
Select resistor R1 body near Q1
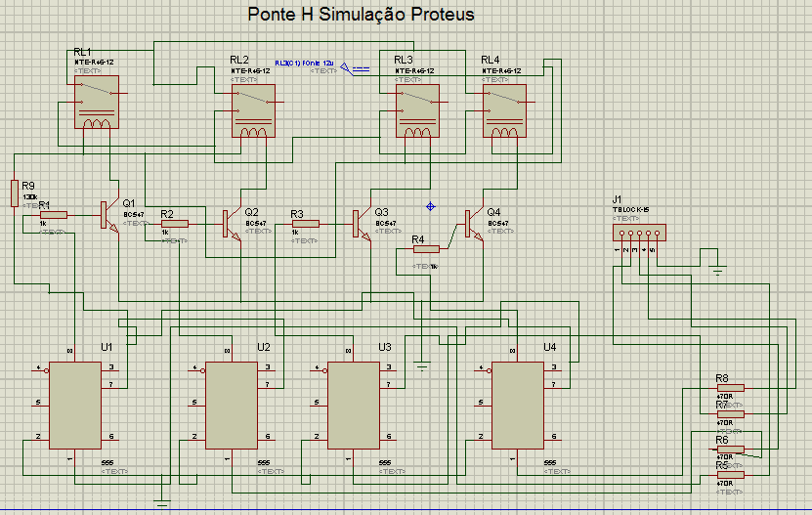click(54, 215)
